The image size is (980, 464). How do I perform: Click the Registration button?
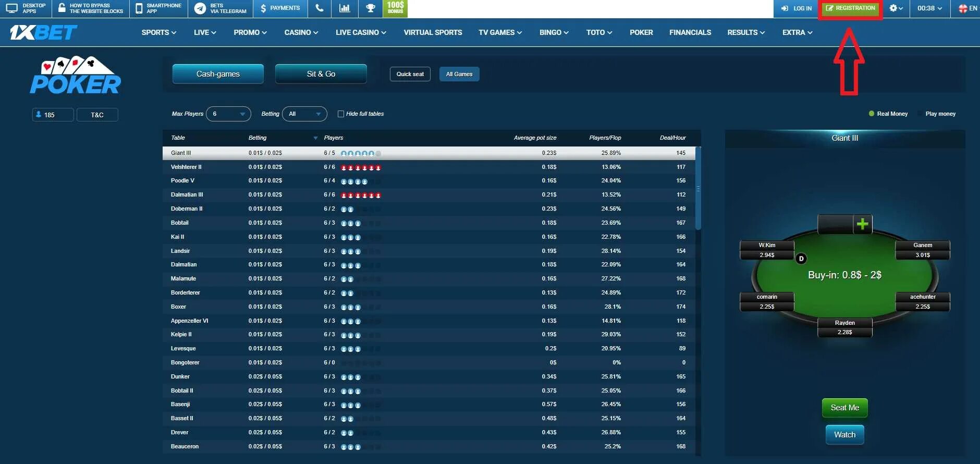[850, 8]
